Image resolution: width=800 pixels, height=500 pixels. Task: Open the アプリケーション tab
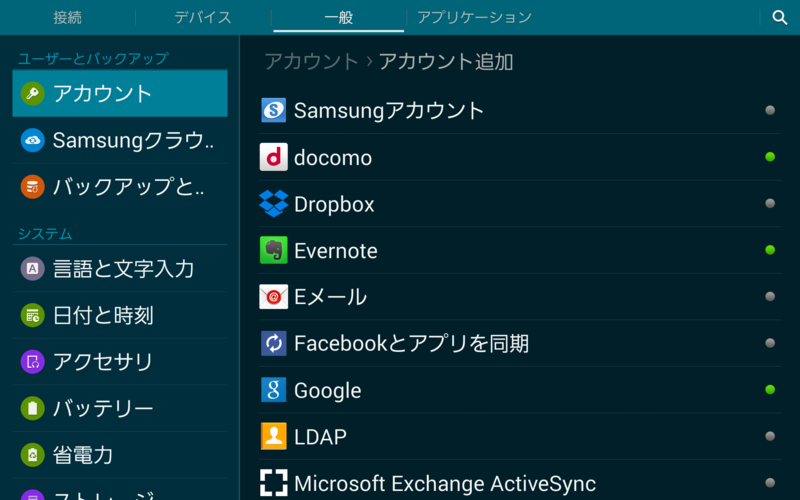474,17
